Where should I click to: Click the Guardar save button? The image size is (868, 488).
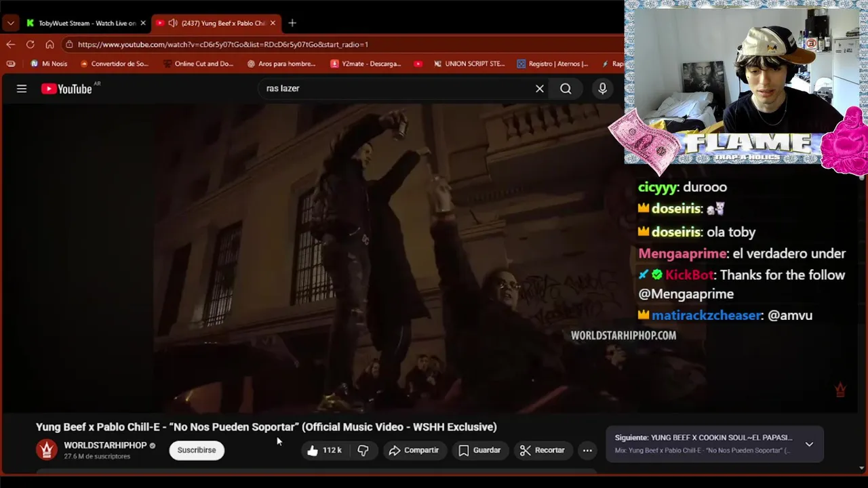(x=479, y=450)
